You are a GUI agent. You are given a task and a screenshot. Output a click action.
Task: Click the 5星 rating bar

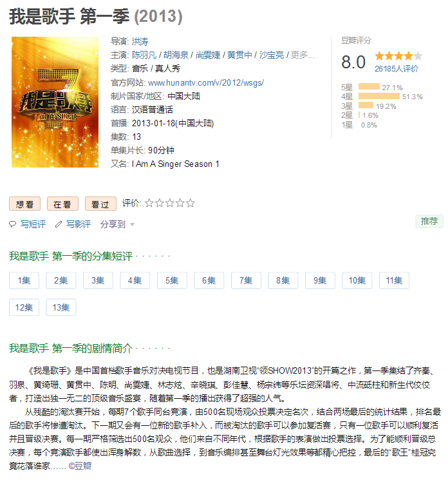tap(369, 86)
